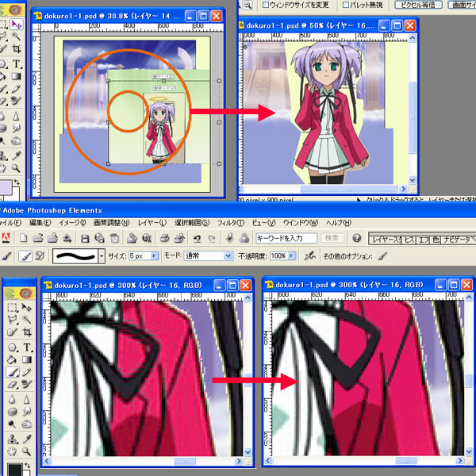Toggle the パレット無視 checkbox
This screenshot has height=476, width=476.
point(345,5)
